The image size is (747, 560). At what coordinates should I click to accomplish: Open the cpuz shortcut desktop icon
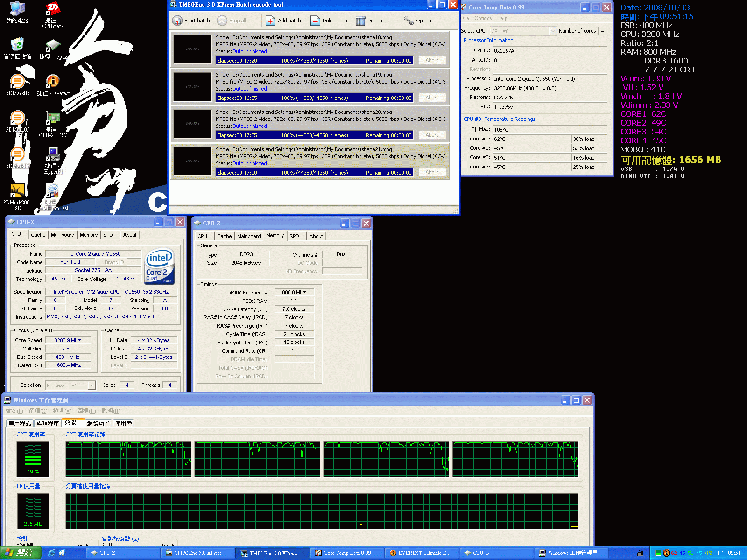(53, 49)
